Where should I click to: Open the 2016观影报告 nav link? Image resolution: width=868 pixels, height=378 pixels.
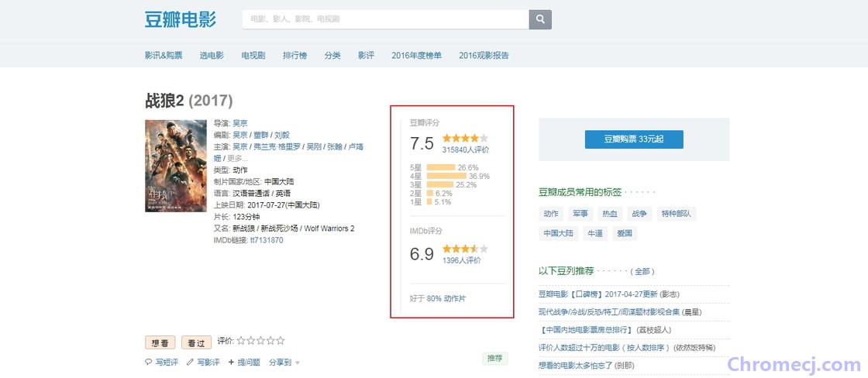click(484, 55)
